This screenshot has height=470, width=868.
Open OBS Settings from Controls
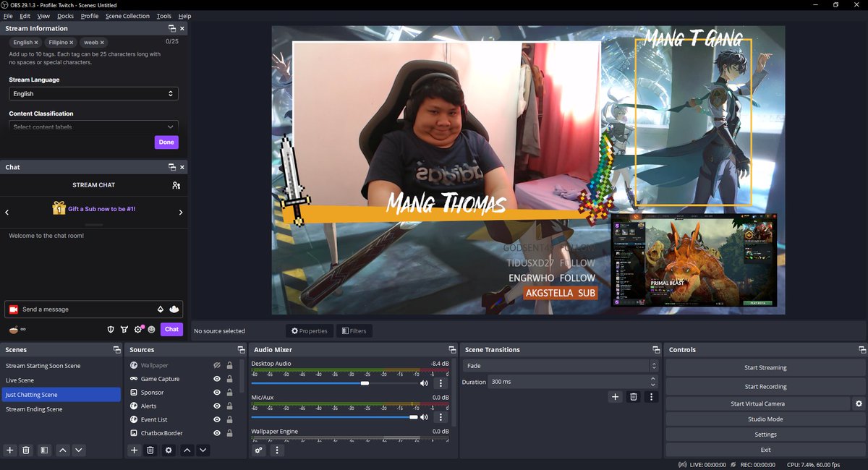click(x=765, y=435)
